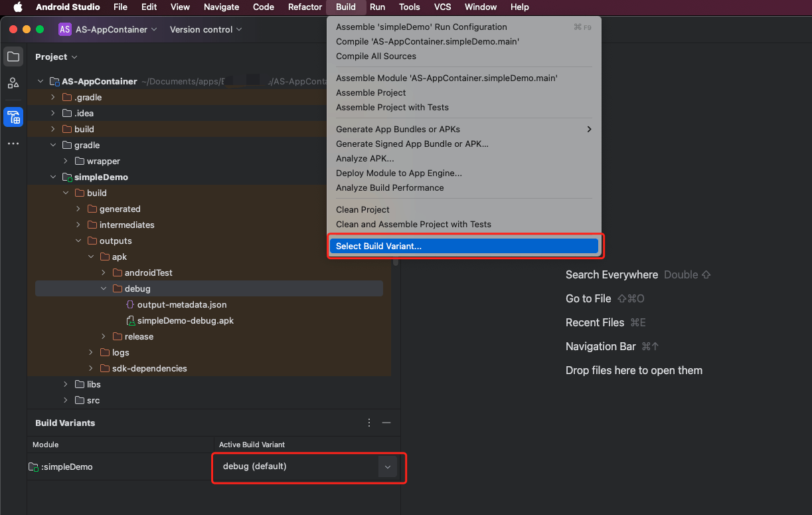Viewport: 812px width, 515px height.
Task: Open the Apple menu
Action: (18, 7)
